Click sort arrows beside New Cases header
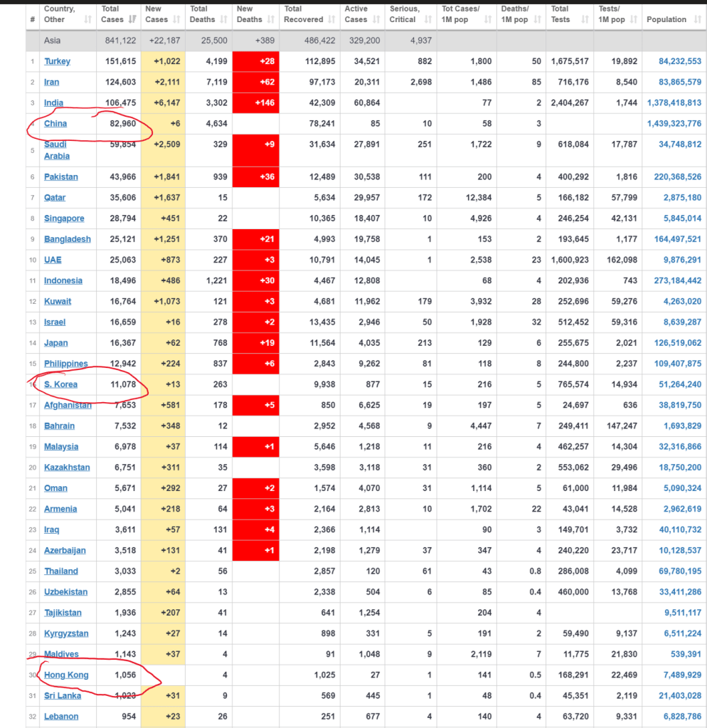The height and width of the screenshot is (728, 707). coord(176,20)
